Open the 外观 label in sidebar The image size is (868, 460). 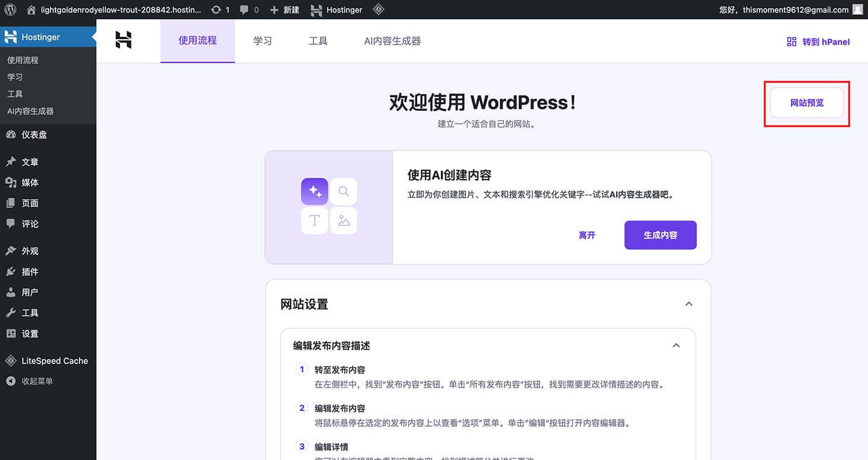coord(30,251)
